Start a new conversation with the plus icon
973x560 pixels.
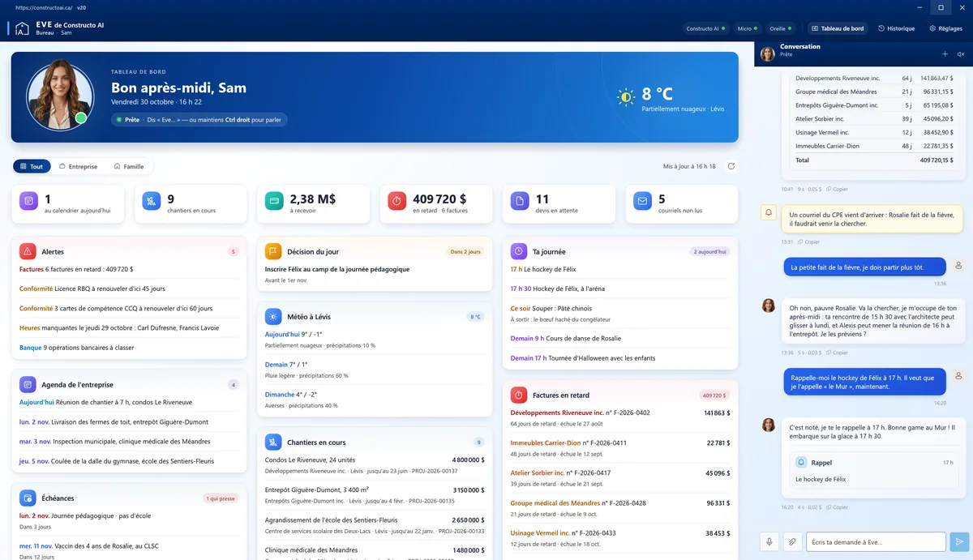[945, 54]
